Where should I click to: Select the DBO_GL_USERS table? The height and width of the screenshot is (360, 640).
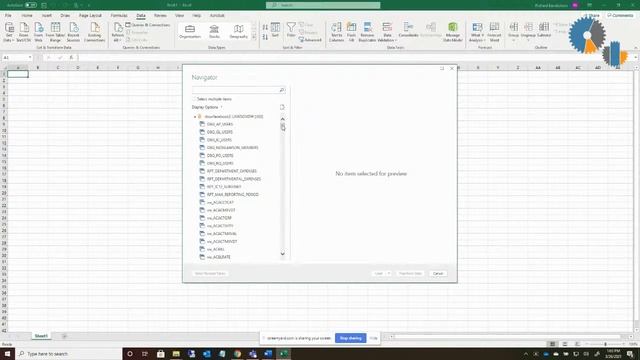pos(220,132)
